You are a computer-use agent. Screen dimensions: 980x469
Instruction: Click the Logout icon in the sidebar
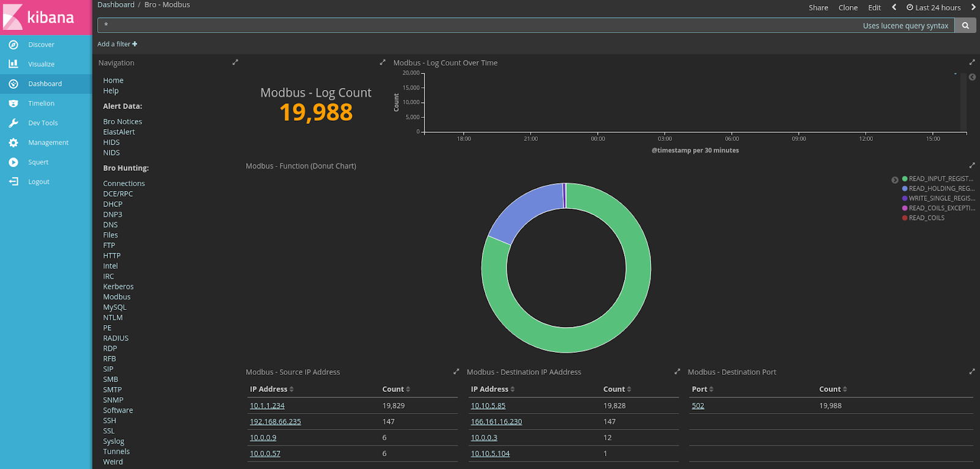[x=13, y=182]
